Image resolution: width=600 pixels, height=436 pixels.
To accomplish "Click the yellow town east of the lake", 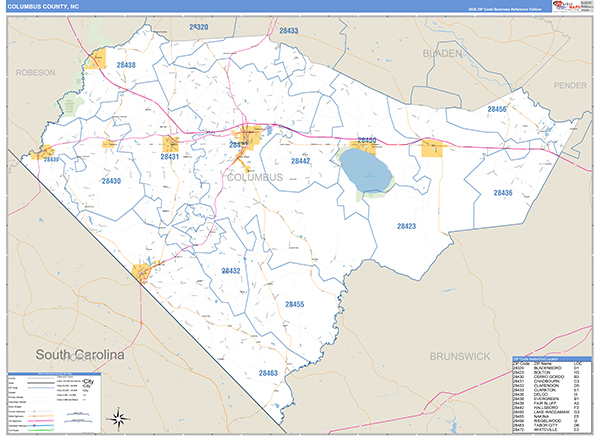I will (x=433, y=149).
